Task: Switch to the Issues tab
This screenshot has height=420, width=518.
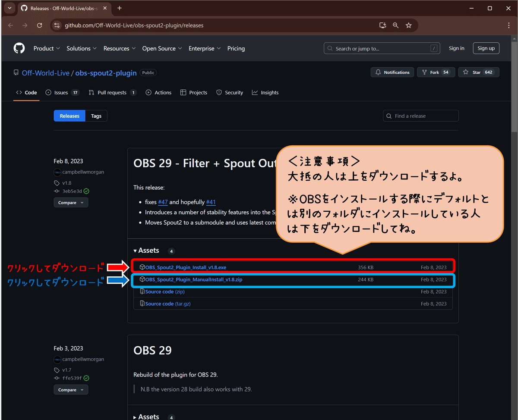Action: [x=62, y=92]
